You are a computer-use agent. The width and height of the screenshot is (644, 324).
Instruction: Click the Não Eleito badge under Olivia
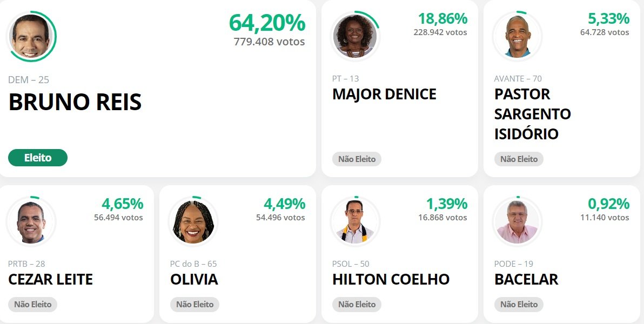tap(194, 305)
